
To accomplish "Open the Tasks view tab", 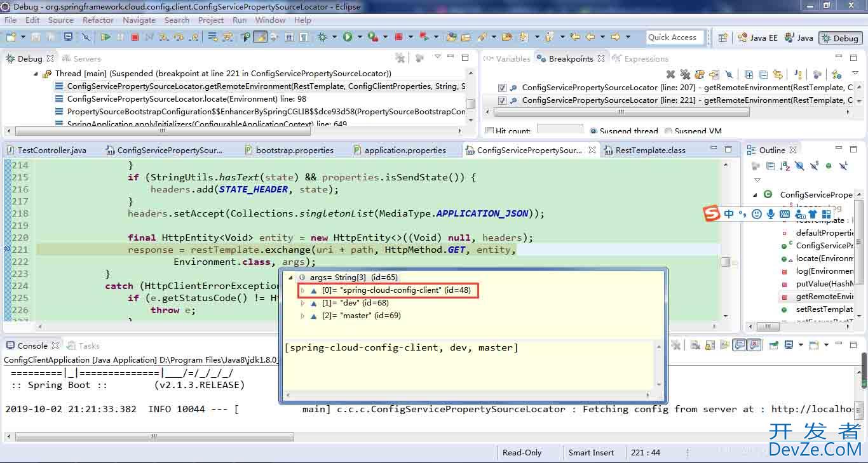I will 83,346.
